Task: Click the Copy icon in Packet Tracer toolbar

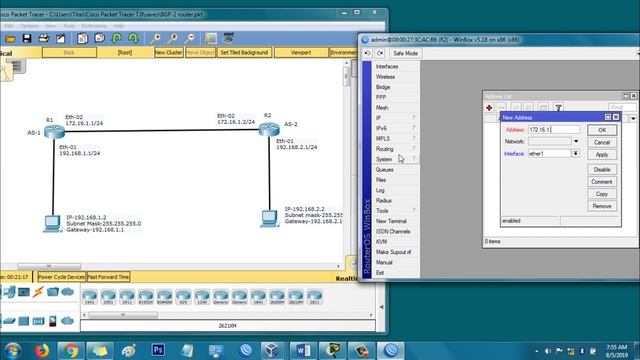Action: point(82,39)
